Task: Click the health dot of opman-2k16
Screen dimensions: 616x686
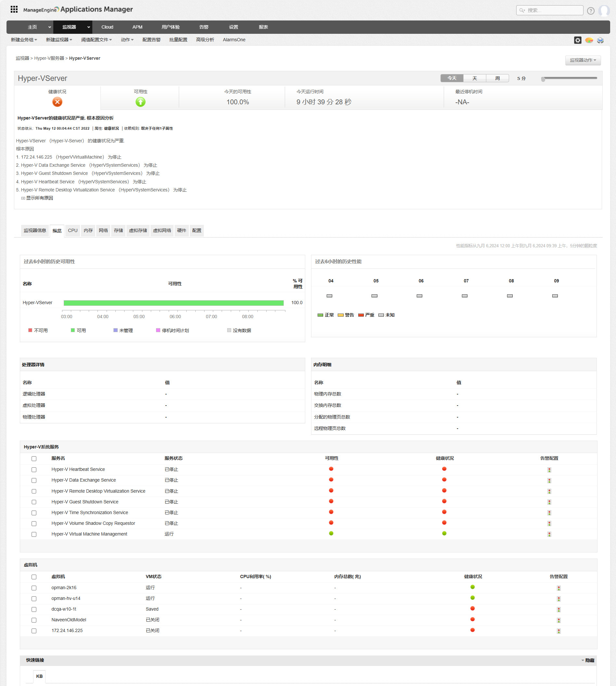Action: click(473, 587)
